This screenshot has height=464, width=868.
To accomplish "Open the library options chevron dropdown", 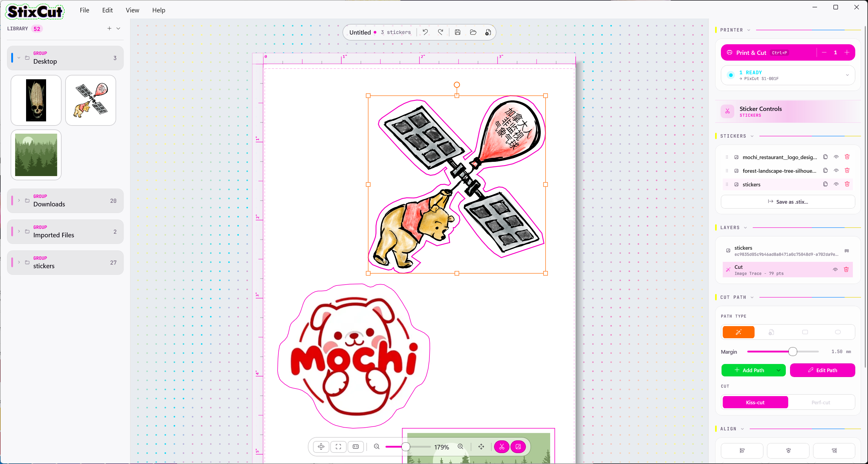I will coord(118,28).
